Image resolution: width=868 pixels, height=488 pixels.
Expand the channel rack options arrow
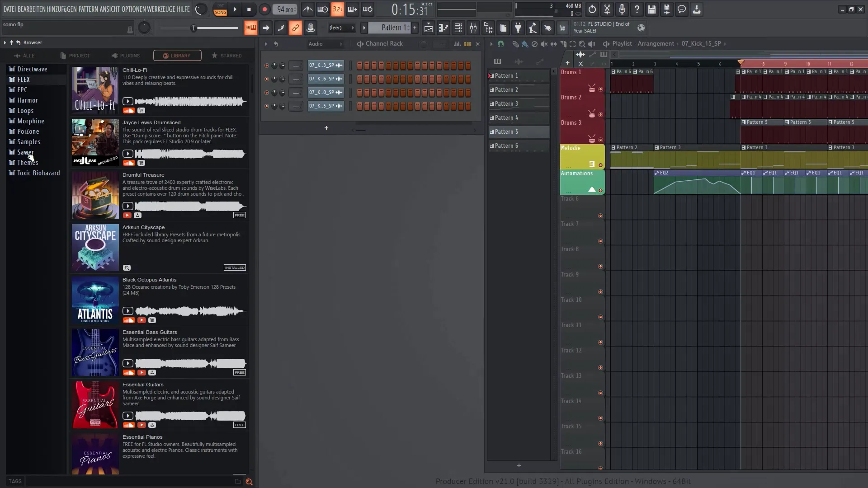click(x=266, y=44)
